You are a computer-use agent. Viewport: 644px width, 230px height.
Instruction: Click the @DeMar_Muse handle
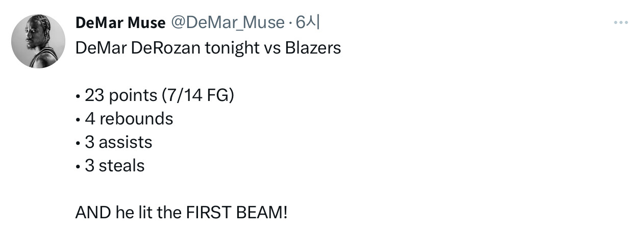pyautogui.click(x=227, y=22)
